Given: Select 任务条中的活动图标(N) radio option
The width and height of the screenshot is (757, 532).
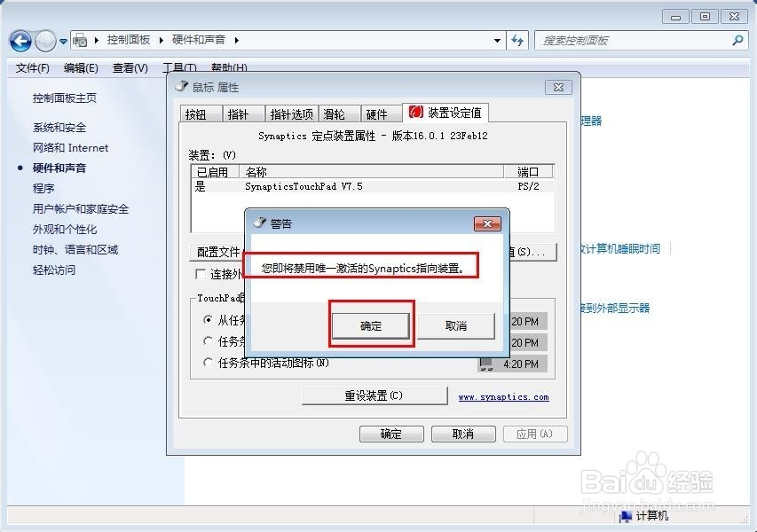Looking at the screenshot, I should click(x=208, y=363).
